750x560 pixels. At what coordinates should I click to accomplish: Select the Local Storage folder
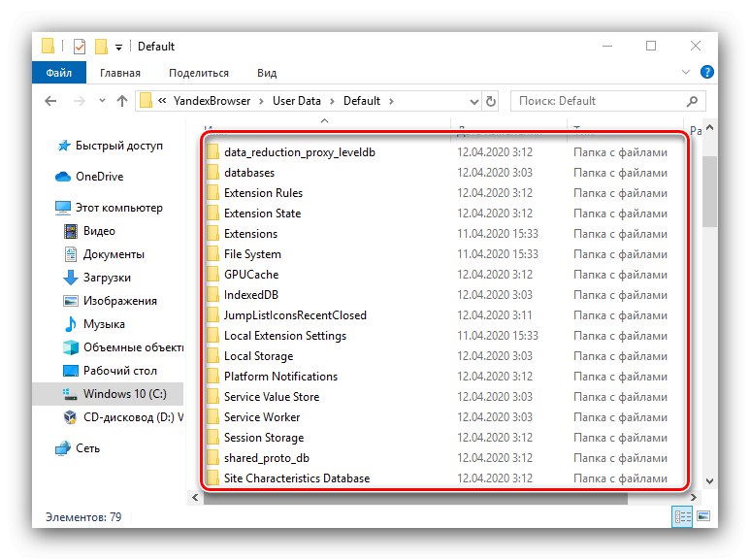pos(258,356)
